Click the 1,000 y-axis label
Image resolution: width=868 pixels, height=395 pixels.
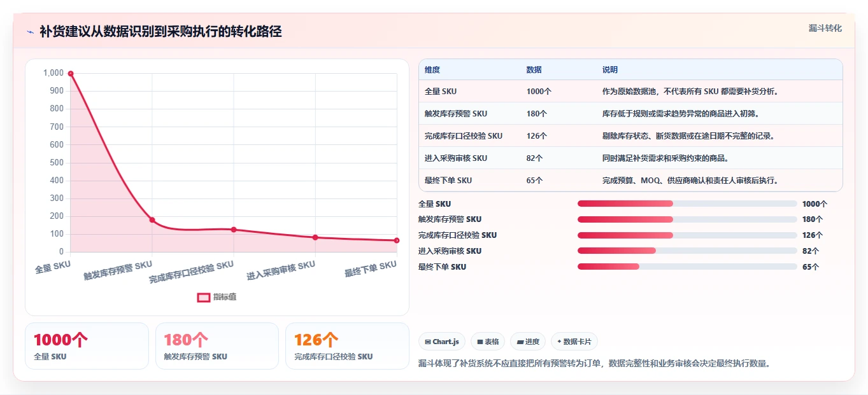pyautogui.click(x=53, y=73)
